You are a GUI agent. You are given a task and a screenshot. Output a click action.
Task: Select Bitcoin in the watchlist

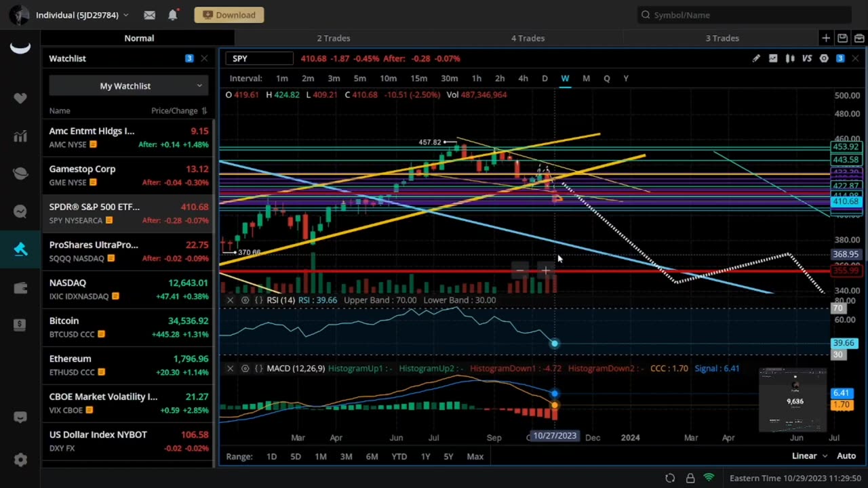click(x=129, y=327)
